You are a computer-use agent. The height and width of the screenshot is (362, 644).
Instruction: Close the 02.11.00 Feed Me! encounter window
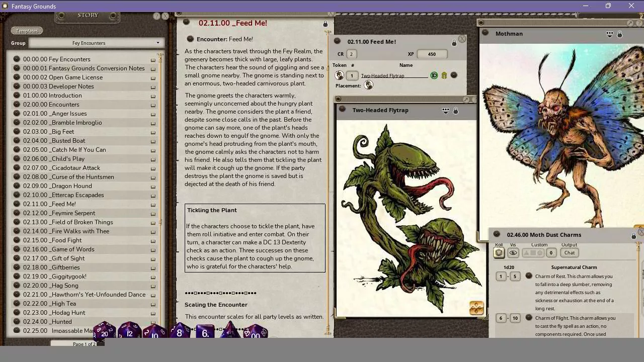[462, 39]
